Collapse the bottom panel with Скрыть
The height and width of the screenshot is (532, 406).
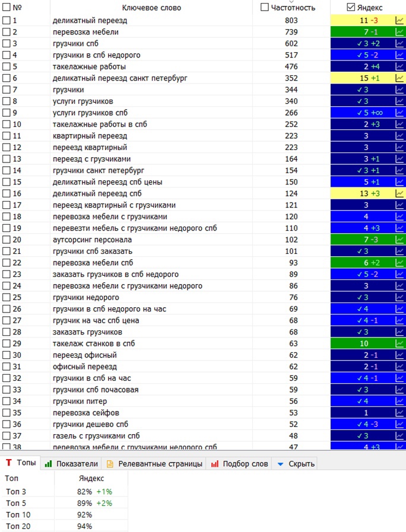pos(296,464)
